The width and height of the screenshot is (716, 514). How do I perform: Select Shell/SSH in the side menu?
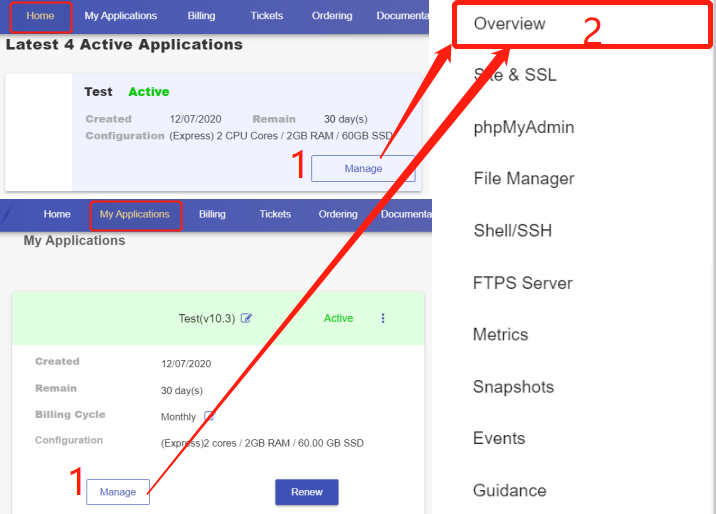coord(512,231)
